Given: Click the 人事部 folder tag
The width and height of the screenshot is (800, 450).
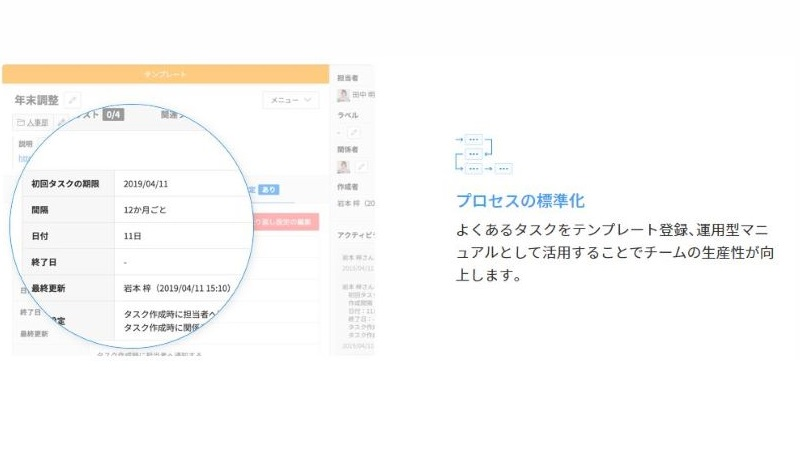Looking at the screenshot, I should coord(33,123).
